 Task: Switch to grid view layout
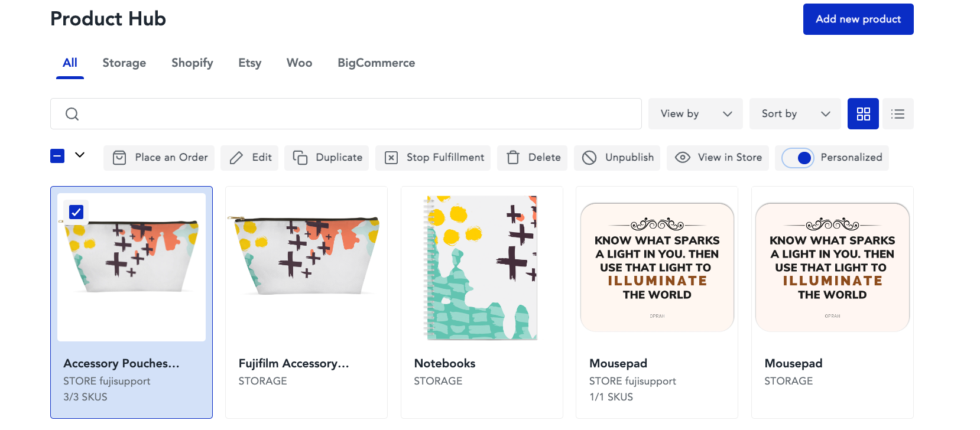point(863,113)
